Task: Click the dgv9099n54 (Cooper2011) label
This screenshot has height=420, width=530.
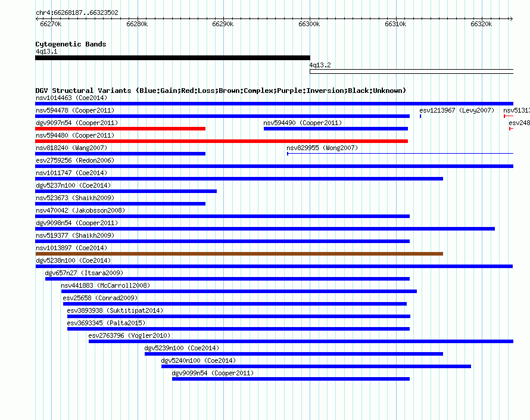Action: pyautogui.click(x=213, y=373)
